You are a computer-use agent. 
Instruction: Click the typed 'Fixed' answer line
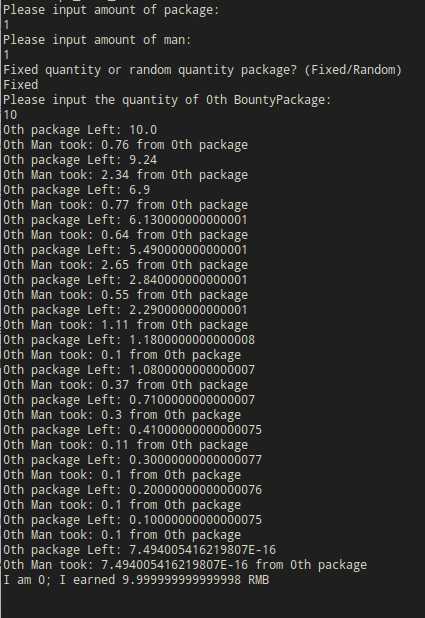21,85
